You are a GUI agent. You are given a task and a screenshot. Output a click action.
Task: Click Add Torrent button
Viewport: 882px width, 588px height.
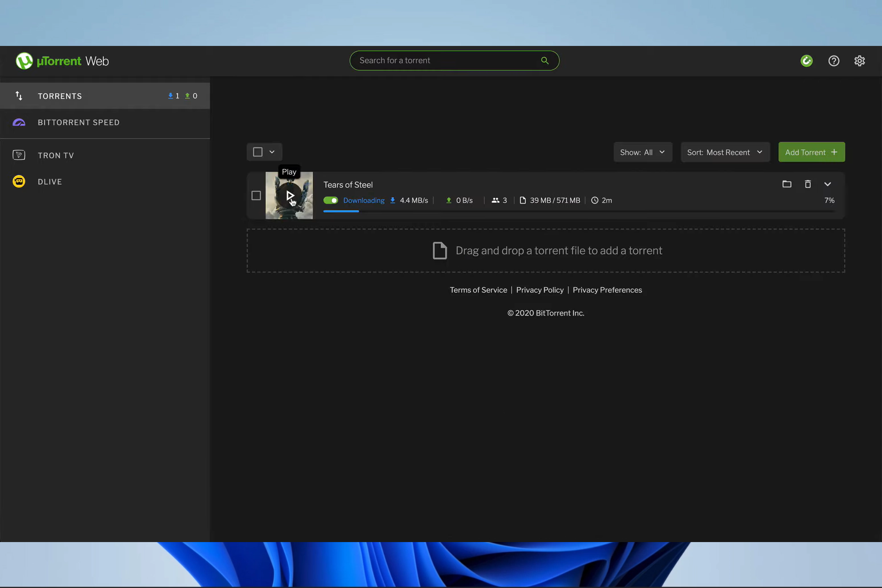tap(811, 152)
